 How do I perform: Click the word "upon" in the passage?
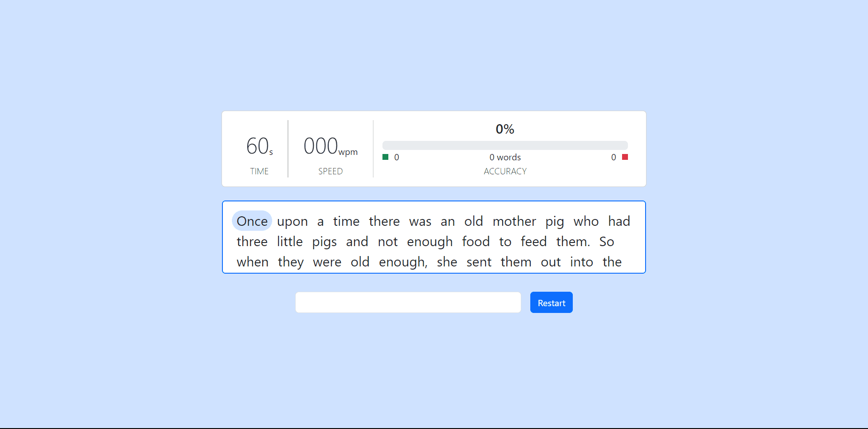[292, 221]
